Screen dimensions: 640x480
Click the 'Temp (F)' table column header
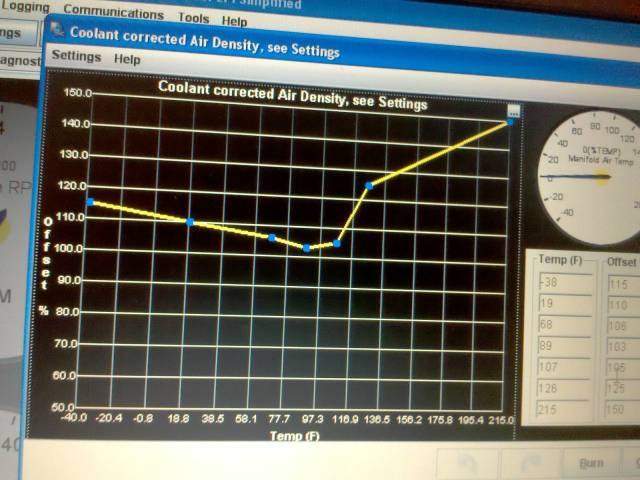click(560, 260)
